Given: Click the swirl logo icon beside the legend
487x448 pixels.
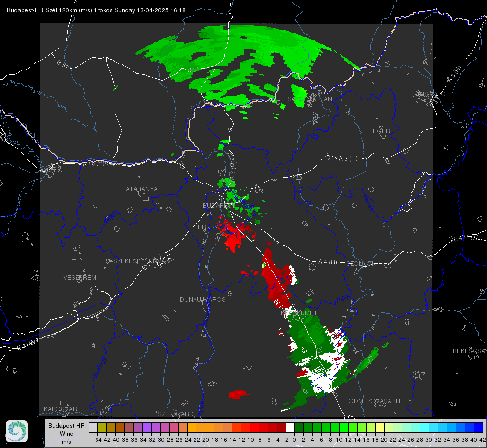Looking at the screenshot, I should 17,431.
